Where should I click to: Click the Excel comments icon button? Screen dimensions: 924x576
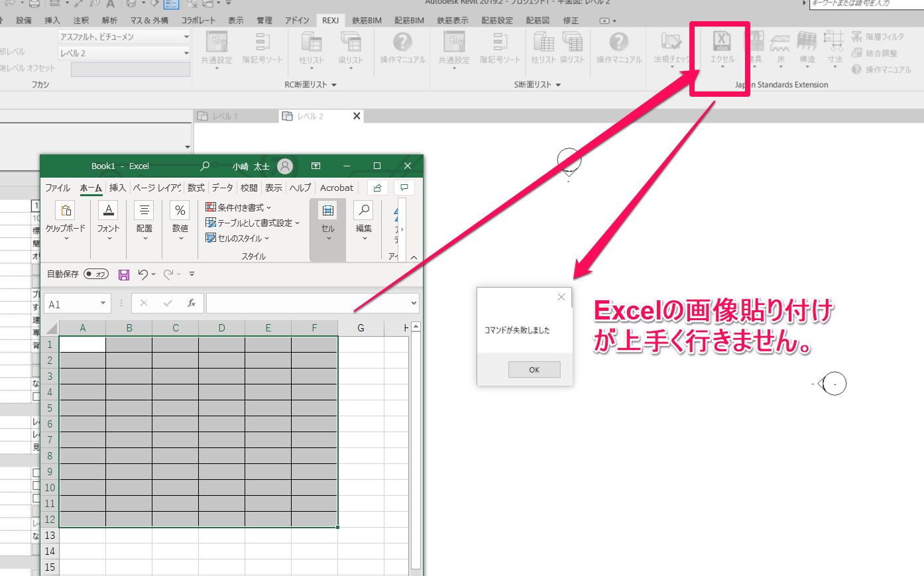click(x=404, y=188)
